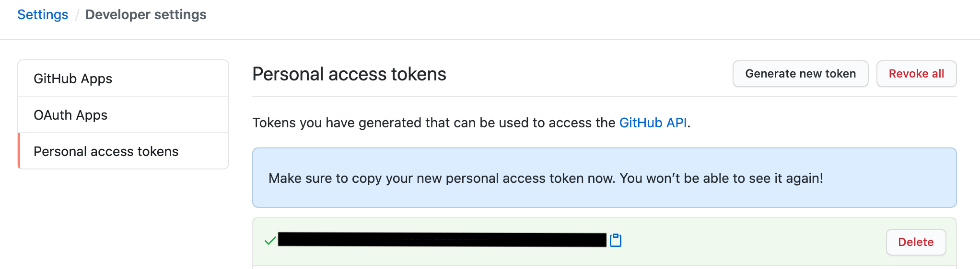Select Personal access tokens in the sidebar
This screenshot has width=980, height=269.
pos(106,151)
